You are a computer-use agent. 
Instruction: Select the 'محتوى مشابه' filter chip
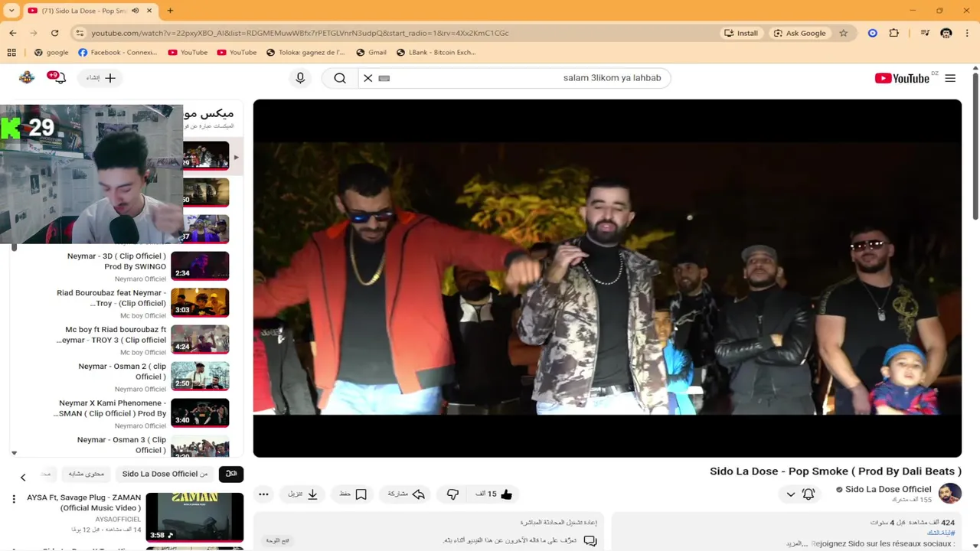[87, 474]
